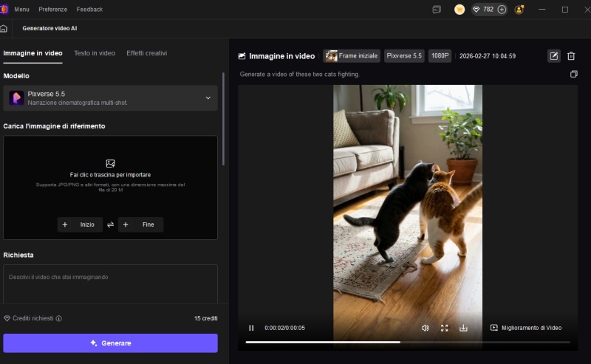Switch to Testo in video tab
This screenshot has width=591, height=364.
click(x=95, y=53)
